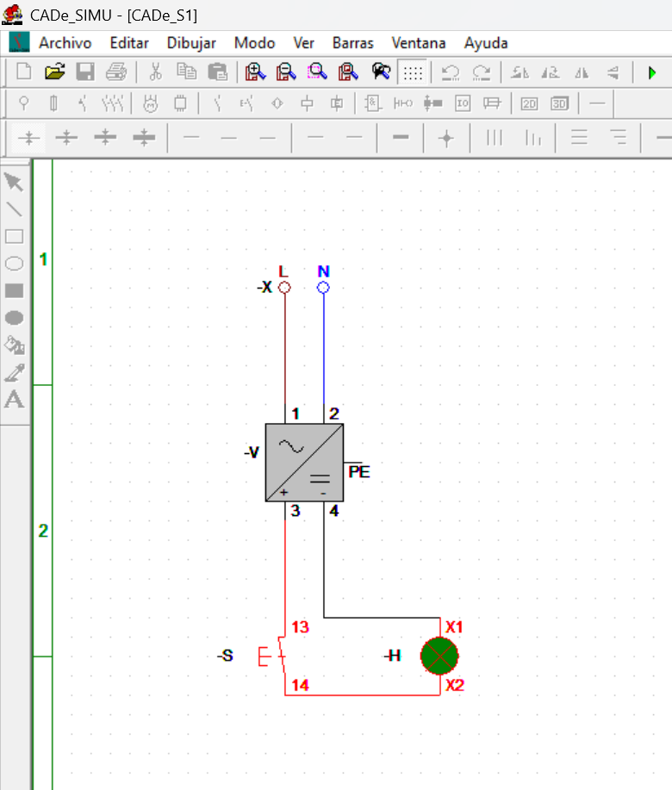
Task: Pick the three vertical lines bus symbol
Action: (495, 138)
